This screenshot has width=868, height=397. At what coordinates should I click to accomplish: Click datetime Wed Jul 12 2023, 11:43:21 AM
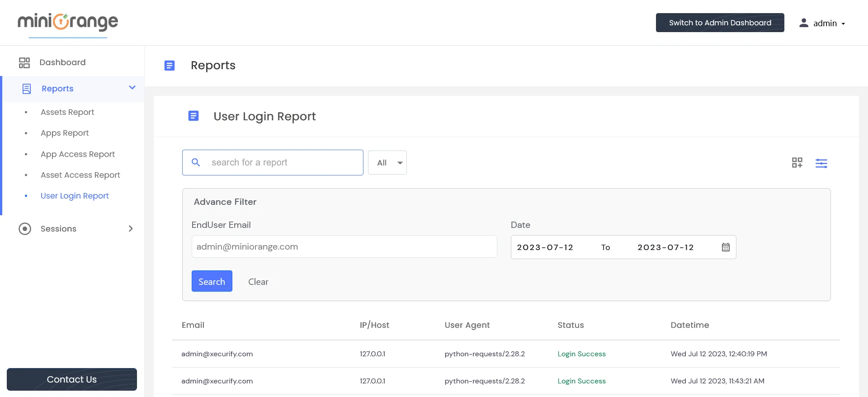[x=717, y=381]
